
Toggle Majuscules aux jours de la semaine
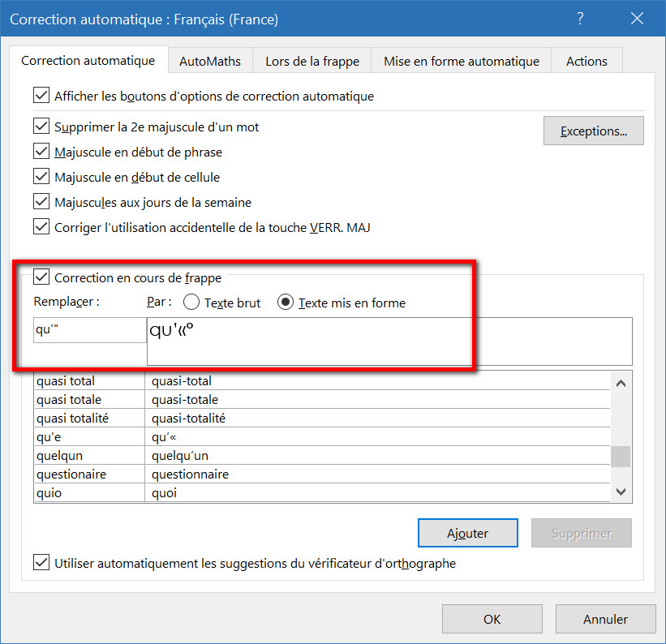(41, 202)
